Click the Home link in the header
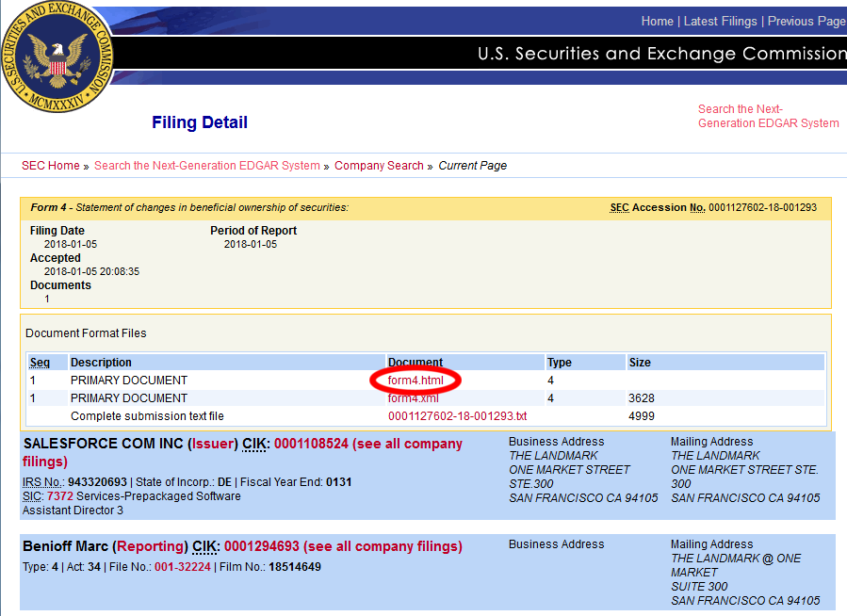 [657, 21]
